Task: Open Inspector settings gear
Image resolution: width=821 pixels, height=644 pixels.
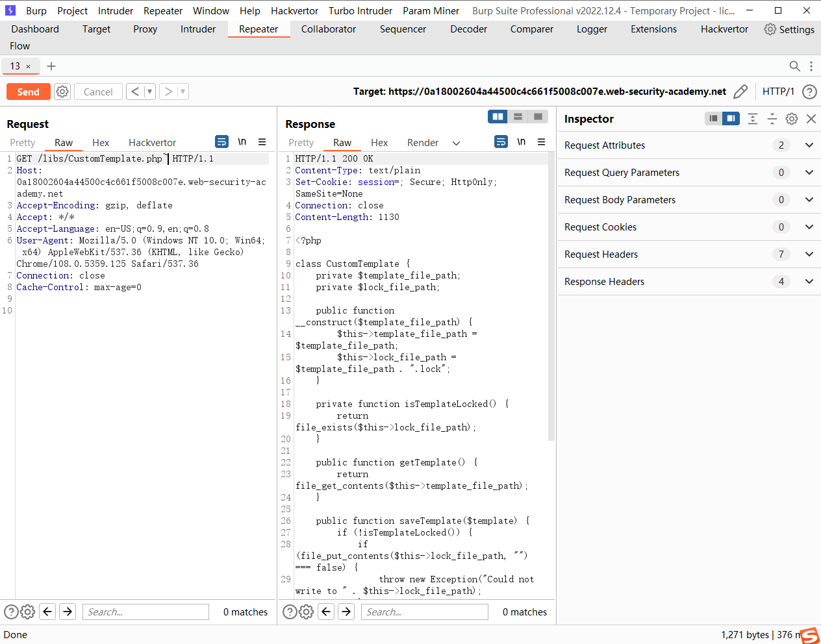Action: pyautogui.click(x=792, y=118)
